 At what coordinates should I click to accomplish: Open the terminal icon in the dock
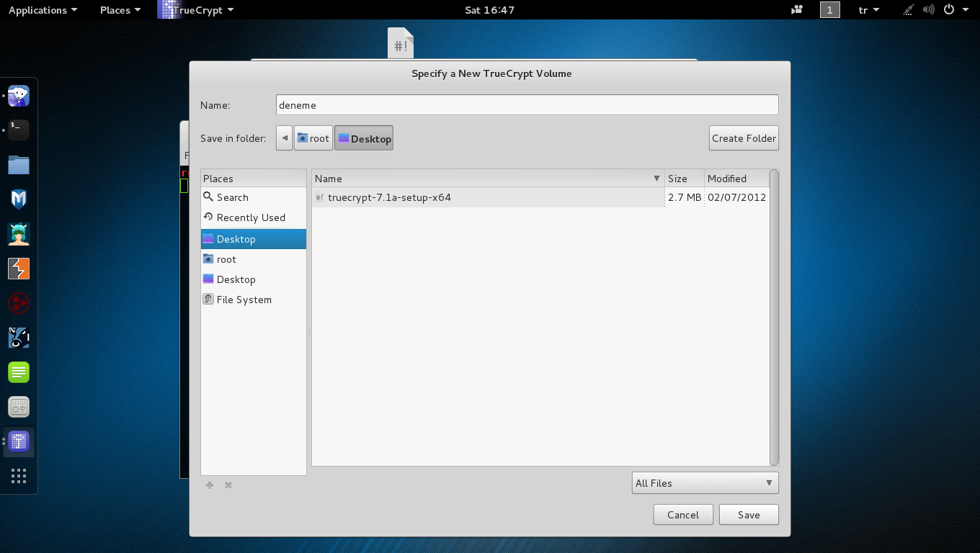point(19,130)
